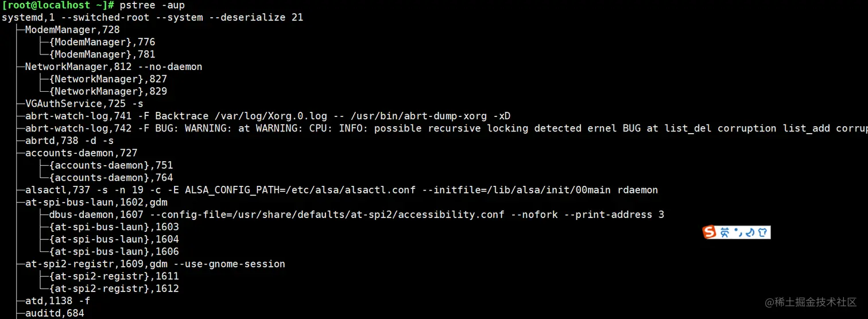Select the abrtd,738 process entry
Image resolution: width=868 pixels, height=319 pixels.
[x=69, y=141]
